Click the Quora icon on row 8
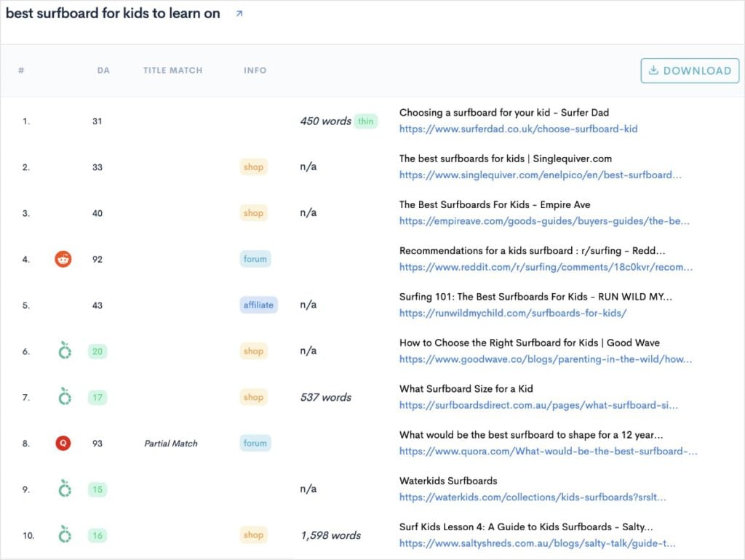 [x=63, y=443]
